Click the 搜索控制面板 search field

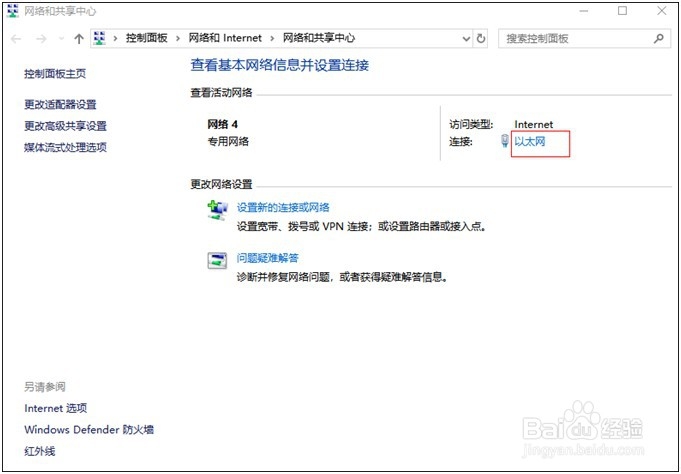tap(584, 39)
